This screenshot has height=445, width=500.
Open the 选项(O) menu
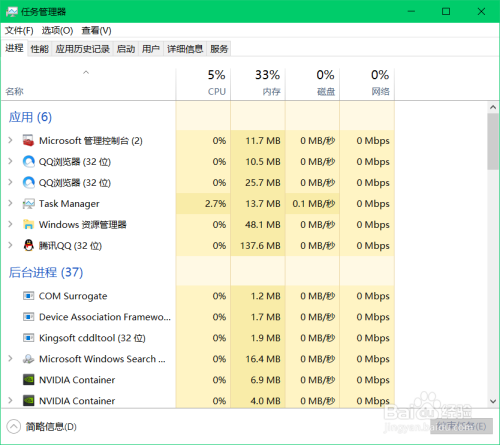[x=57, y=31]
